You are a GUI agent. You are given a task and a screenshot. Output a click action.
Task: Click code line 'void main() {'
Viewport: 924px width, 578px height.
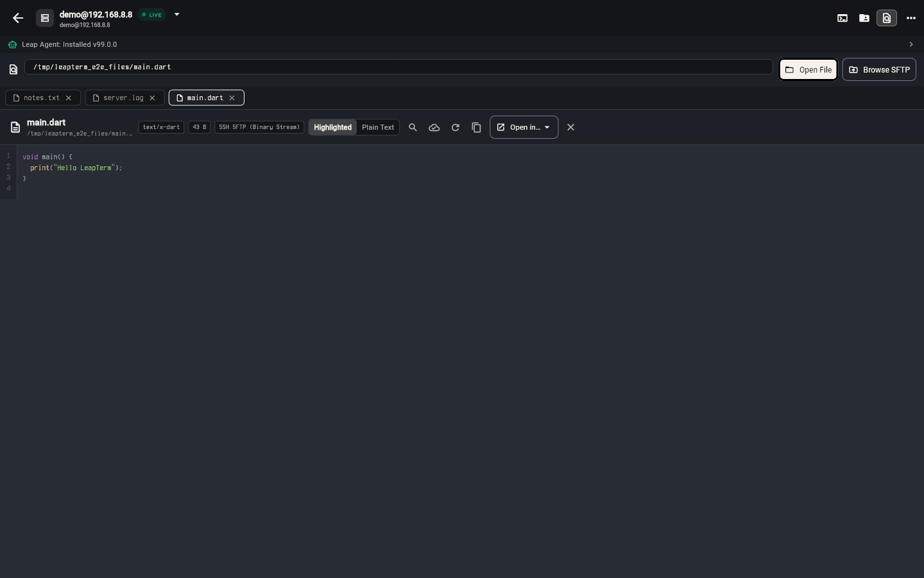point(47,157)
